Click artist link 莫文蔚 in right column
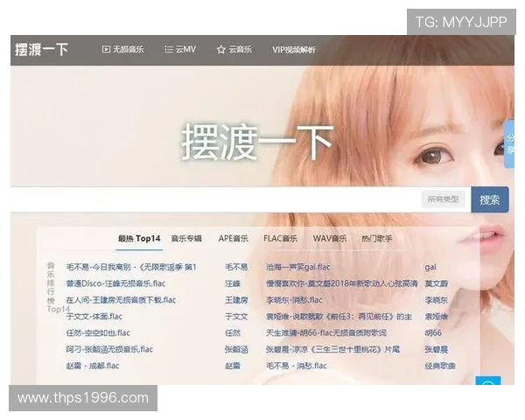Screen dimensions: 525x420 coord(436,283)
